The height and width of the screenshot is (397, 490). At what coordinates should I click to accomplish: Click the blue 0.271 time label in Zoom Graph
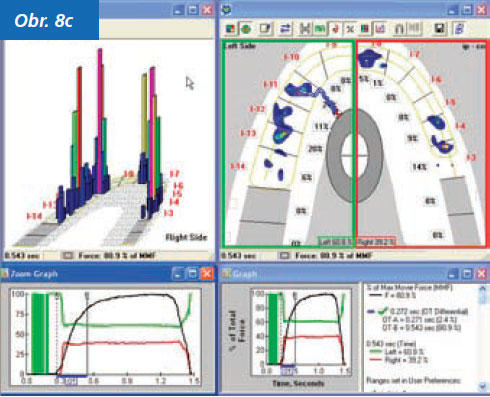pos(72,381)
